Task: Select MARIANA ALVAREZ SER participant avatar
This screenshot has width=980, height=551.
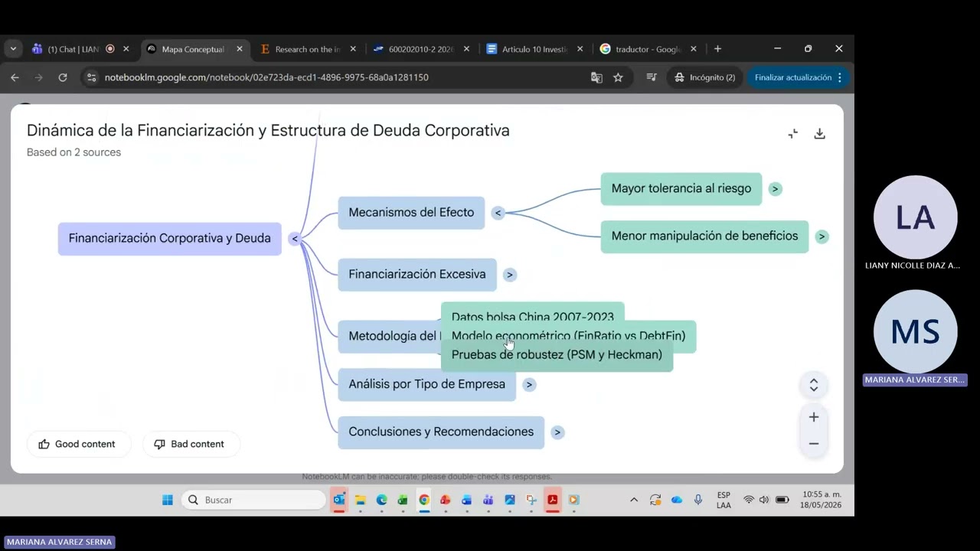Action: (915, 332)
